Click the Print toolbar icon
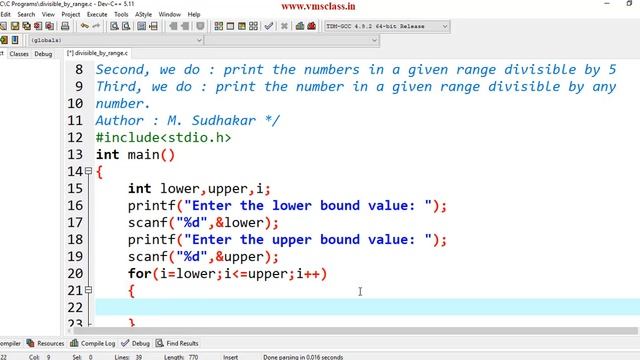The image size is (640, 360). [x=65, y=26]
